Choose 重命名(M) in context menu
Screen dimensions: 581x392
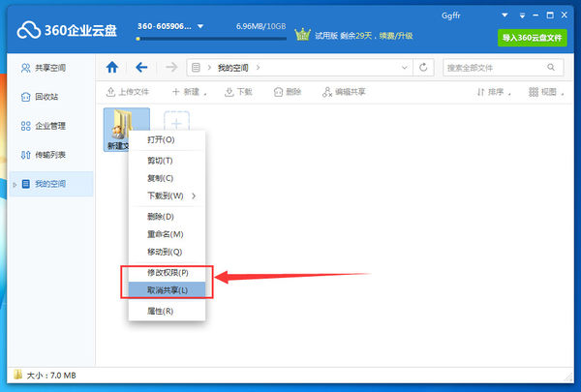[168, 234]
